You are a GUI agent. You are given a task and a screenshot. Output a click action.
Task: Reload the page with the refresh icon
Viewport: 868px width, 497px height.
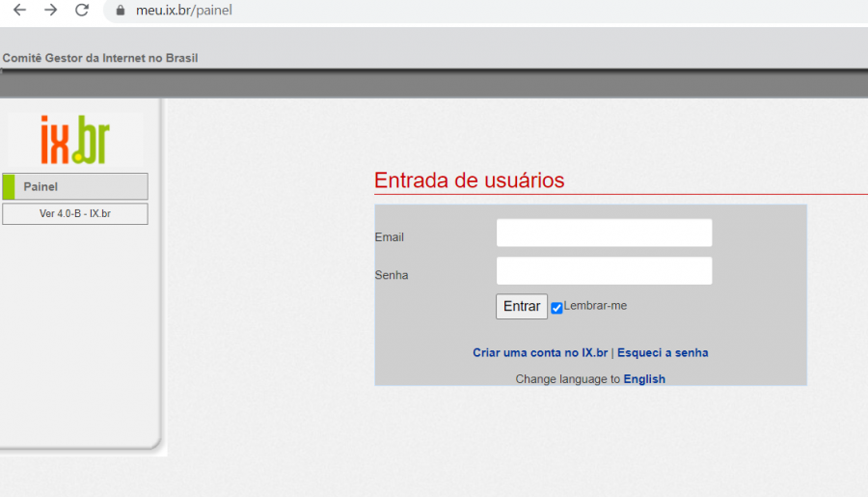coord(82,10)
